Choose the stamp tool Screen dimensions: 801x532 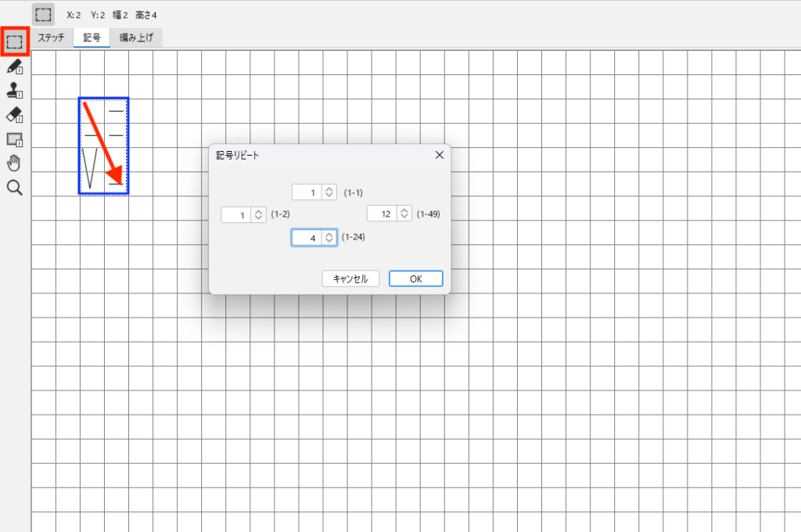15,91
